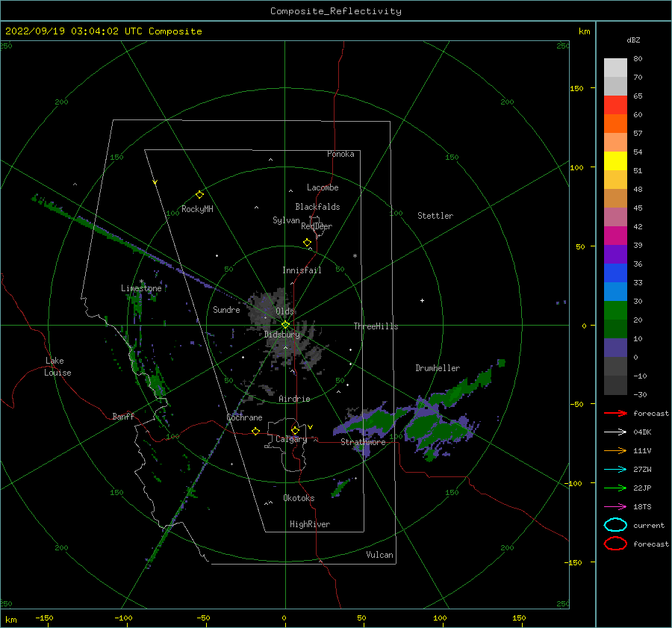Screen dimensions: 672x628
Task: Click the Banff label
Action: coord(123,416)
